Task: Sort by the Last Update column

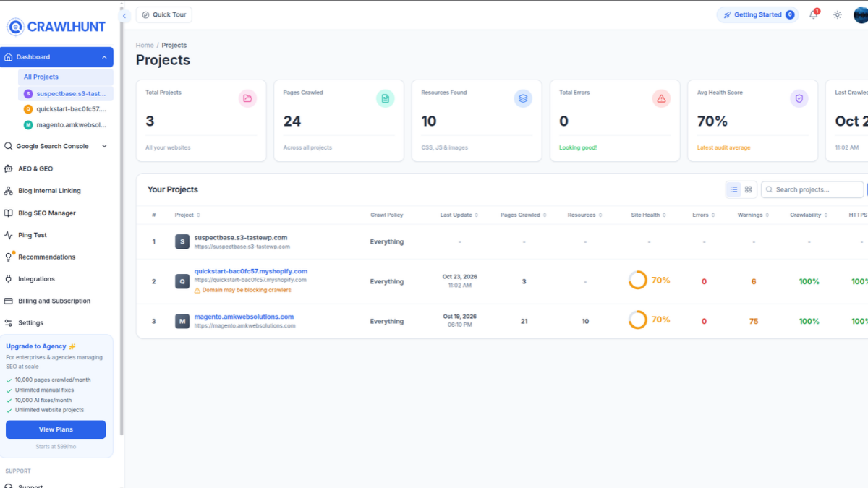Action: click(459, 215)
